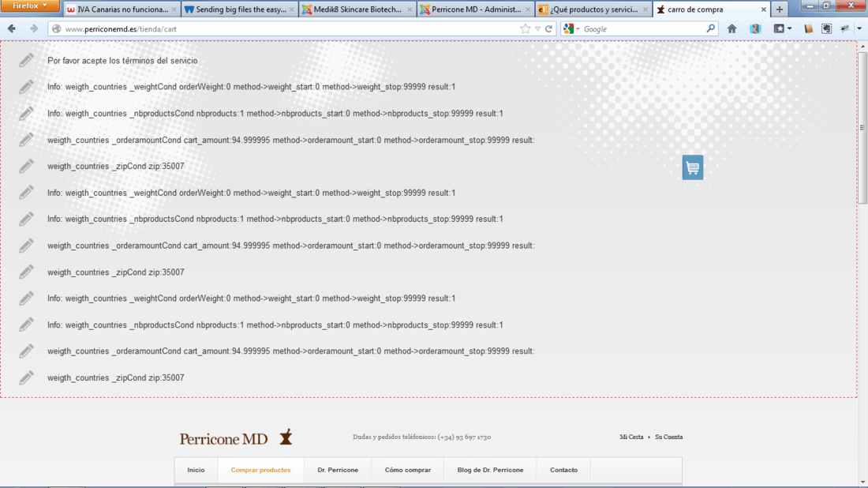The height and width of the screenshot is (488, 868).
Task: Open the Mi Cesta link
Action: (x=631, y=437)
